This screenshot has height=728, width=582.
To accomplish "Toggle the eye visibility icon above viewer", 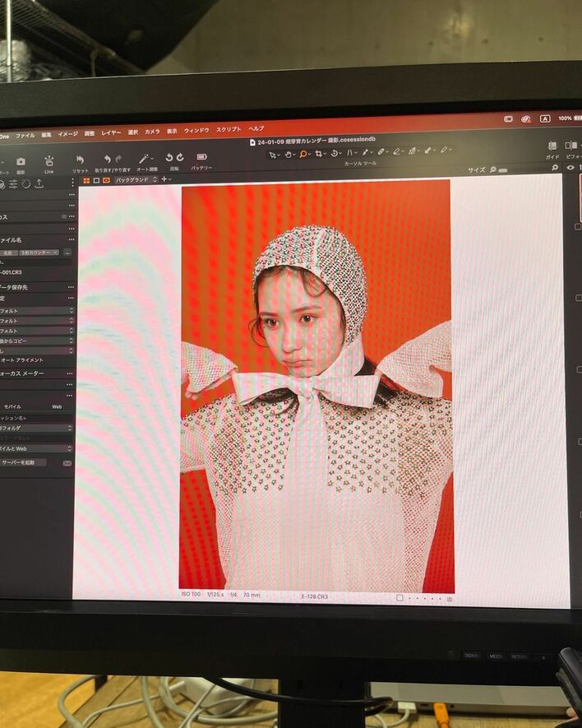I will click(570, 168).
